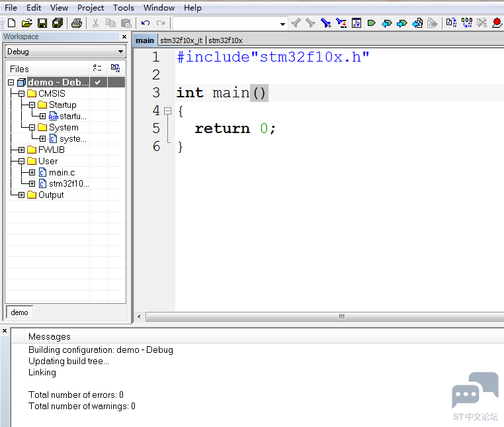Undo the last edit
The width and height of the screenshot is (504, 427).
click(146, 23)
